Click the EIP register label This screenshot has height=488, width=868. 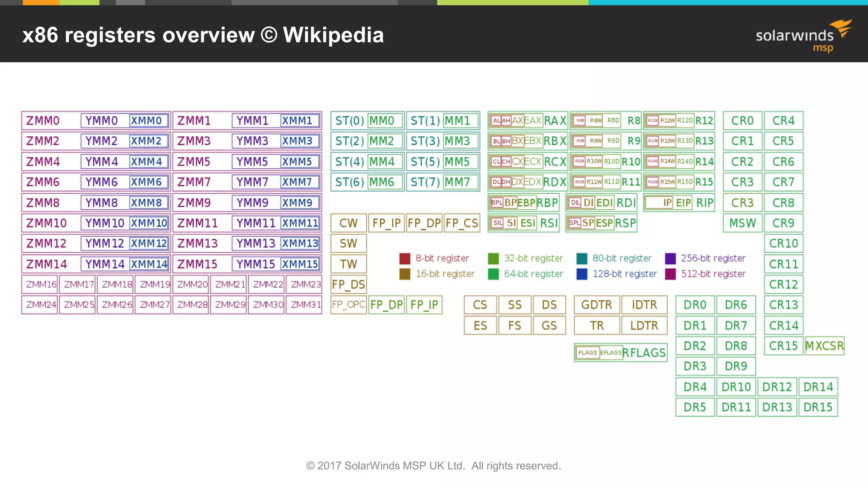683,203
